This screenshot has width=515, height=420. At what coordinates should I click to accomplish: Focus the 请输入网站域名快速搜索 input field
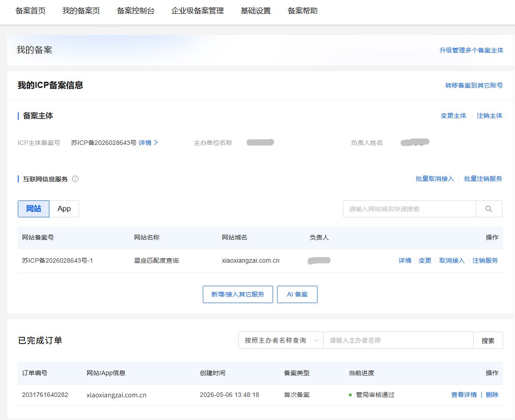[x=410, y=209]
